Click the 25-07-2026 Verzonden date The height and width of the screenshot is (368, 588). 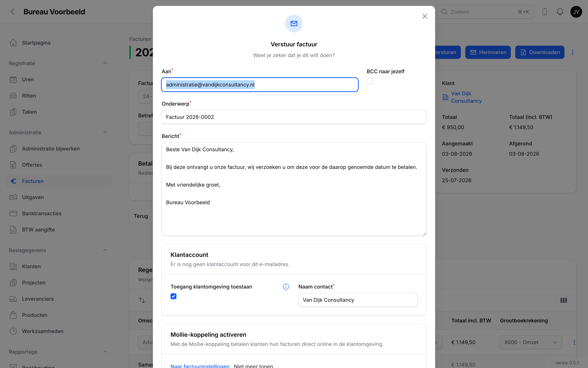point(457,180)
